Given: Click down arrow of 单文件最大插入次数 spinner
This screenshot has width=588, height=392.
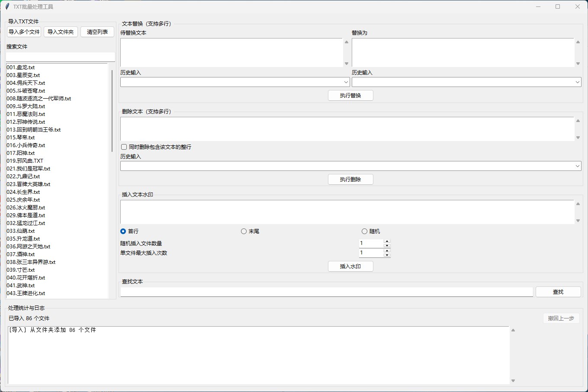Looking at the screenshot, I should [x=387, y=255].
